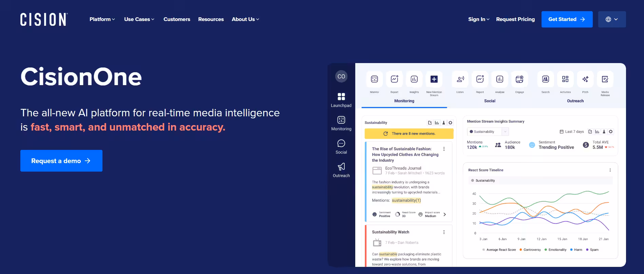This screenshot has height=274, width=644.
Task: Expand the About Us menu
Action: 245,19
